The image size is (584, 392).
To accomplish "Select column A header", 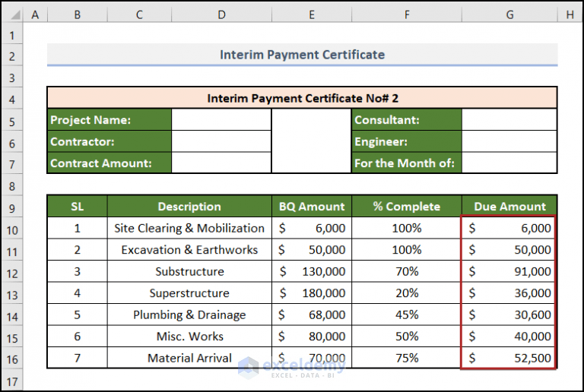I will pos(35,14).
